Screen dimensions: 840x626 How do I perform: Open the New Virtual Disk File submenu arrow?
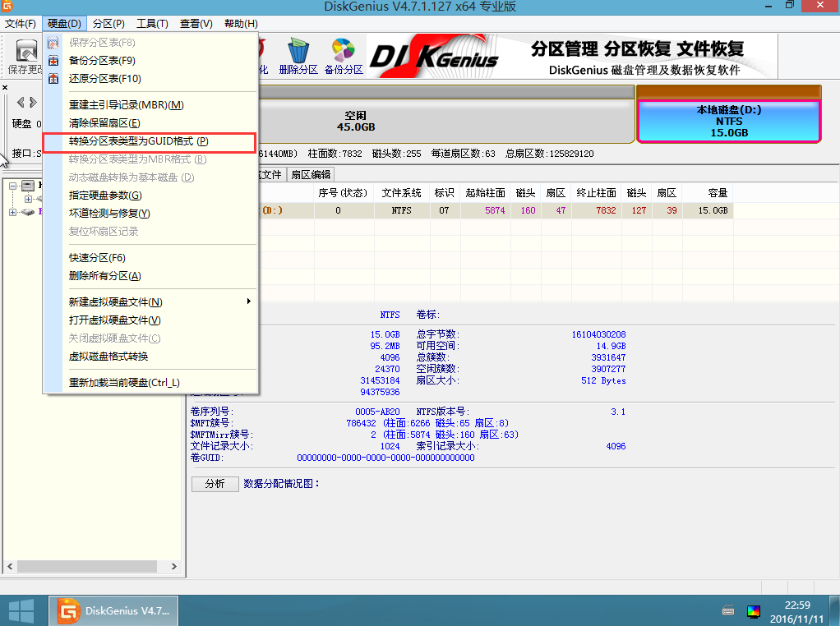coord(248,301)
